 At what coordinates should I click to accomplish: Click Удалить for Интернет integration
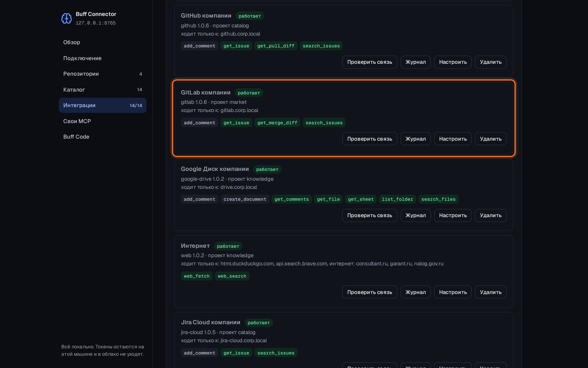[491, 292]
